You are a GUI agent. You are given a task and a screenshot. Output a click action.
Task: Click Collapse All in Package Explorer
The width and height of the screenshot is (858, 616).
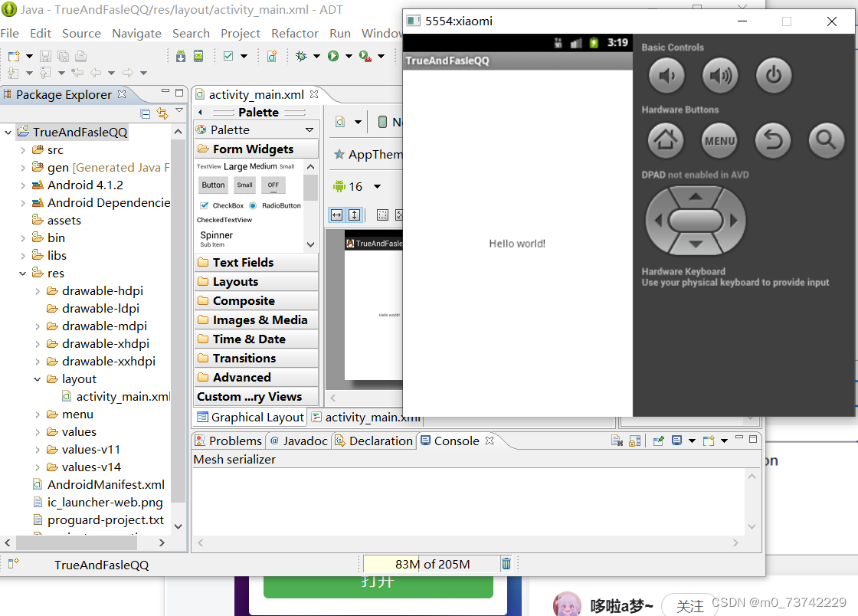pos(145,114)
